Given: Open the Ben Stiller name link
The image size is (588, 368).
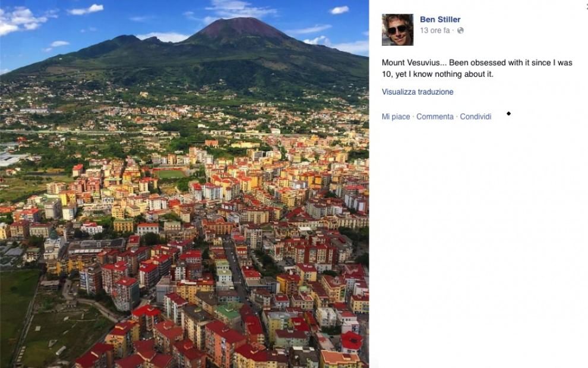Looking at the screenshot, I should point(440,20).
